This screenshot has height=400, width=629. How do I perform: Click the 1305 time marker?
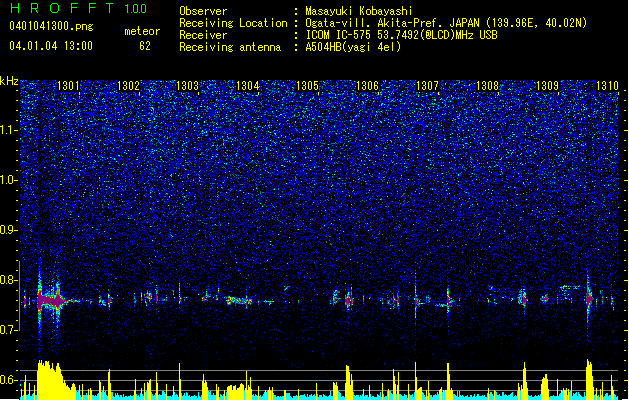point(307,86)
